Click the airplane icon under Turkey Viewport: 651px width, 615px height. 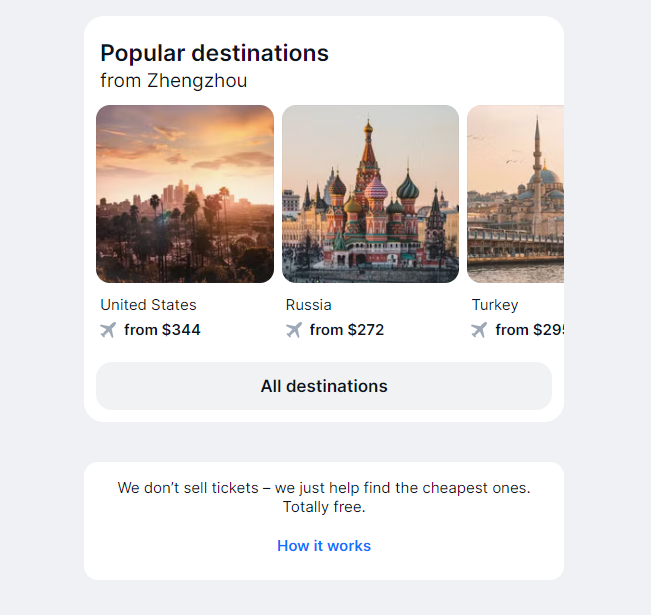479,330
